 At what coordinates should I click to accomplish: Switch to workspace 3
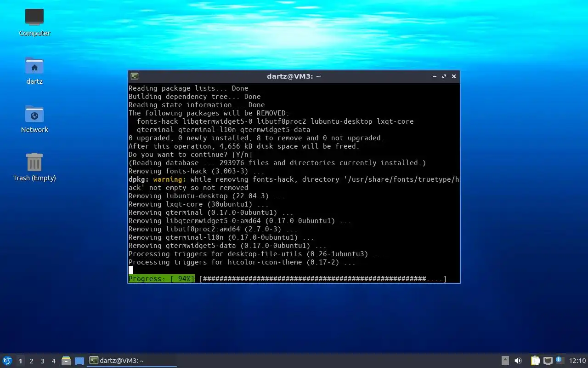(42, 361)
